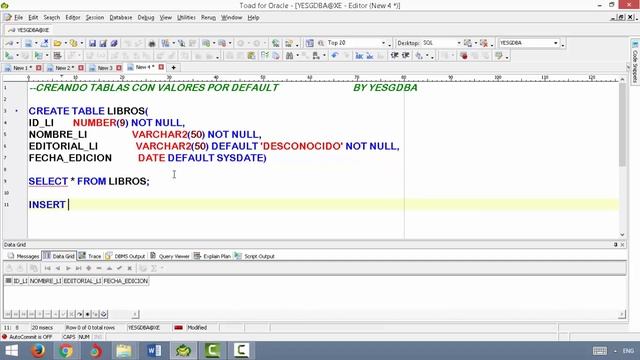Open Firefox from the Windows taskbar
640x360 pixels.
[x=38, y=351]
